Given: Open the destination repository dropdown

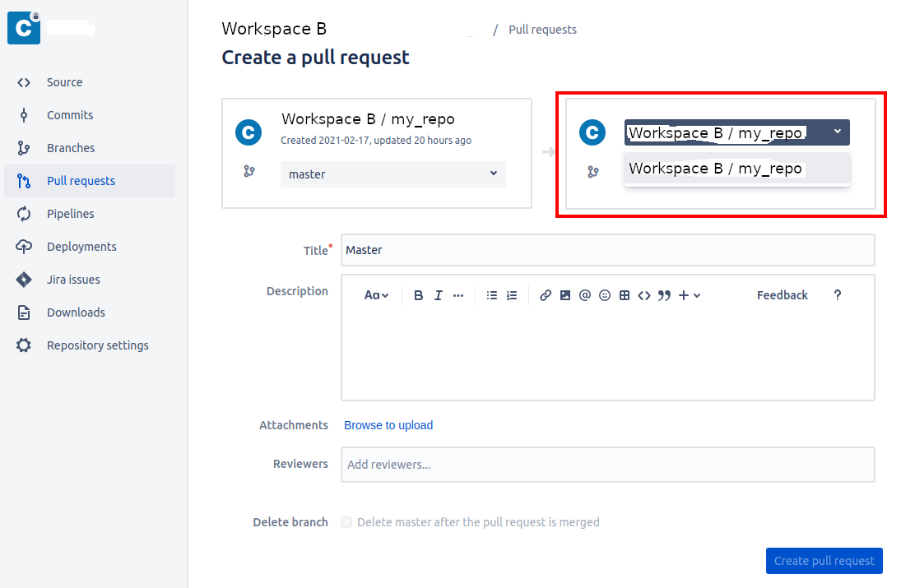Looking at the screenshot, I should tap(736, 132).
